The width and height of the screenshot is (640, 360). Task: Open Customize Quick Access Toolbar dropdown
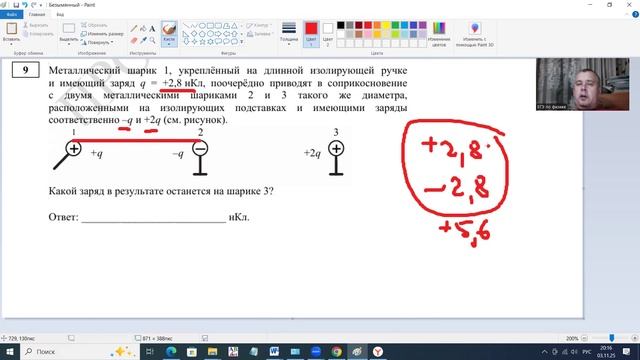coord(41,5)
